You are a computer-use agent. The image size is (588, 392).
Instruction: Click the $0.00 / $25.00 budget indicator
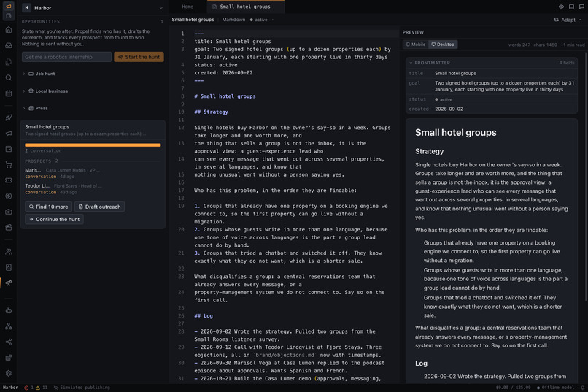click(x=513, y=388)
